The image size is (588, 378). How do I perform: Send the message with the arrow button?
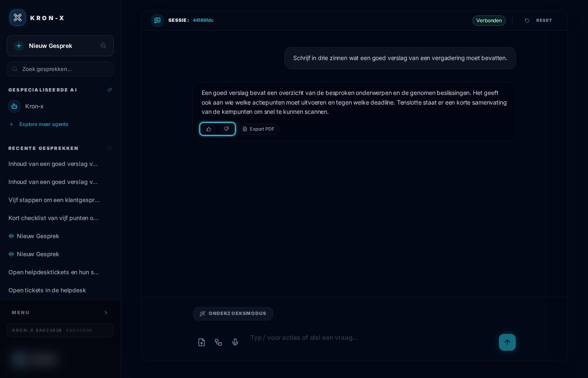tap(507, 342)
